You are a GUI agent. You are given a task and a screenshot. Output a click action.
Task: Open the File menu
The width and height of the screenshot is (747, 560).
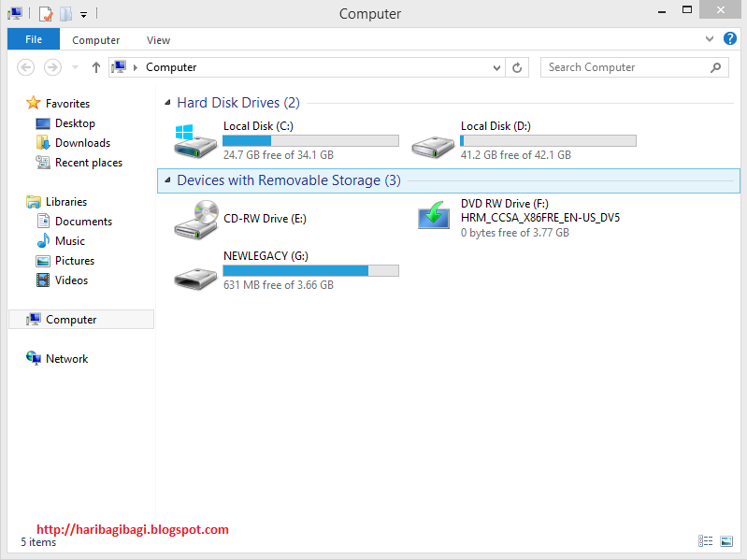coord(34,39)
